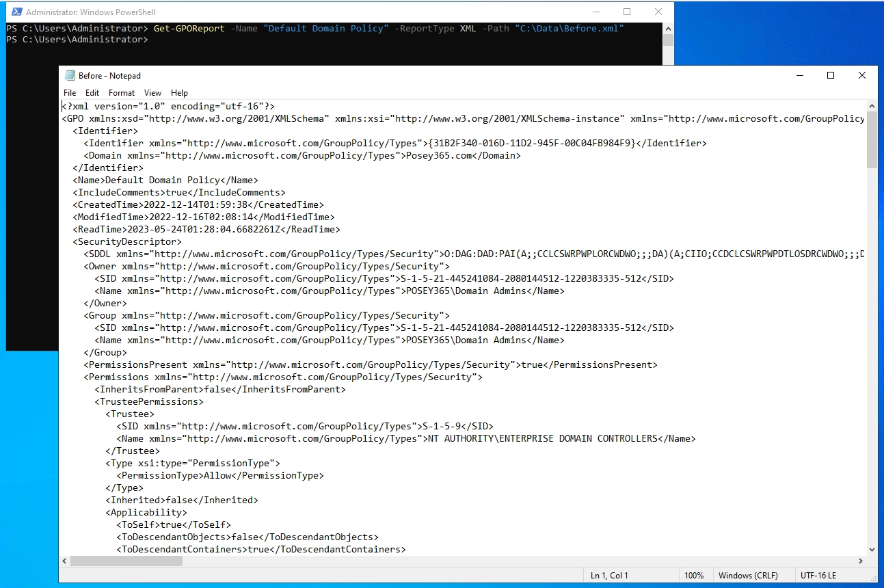Click the Notepad icon in the title bar
Viewport: 884px width, 588px height.
click(x=70, y=75)
